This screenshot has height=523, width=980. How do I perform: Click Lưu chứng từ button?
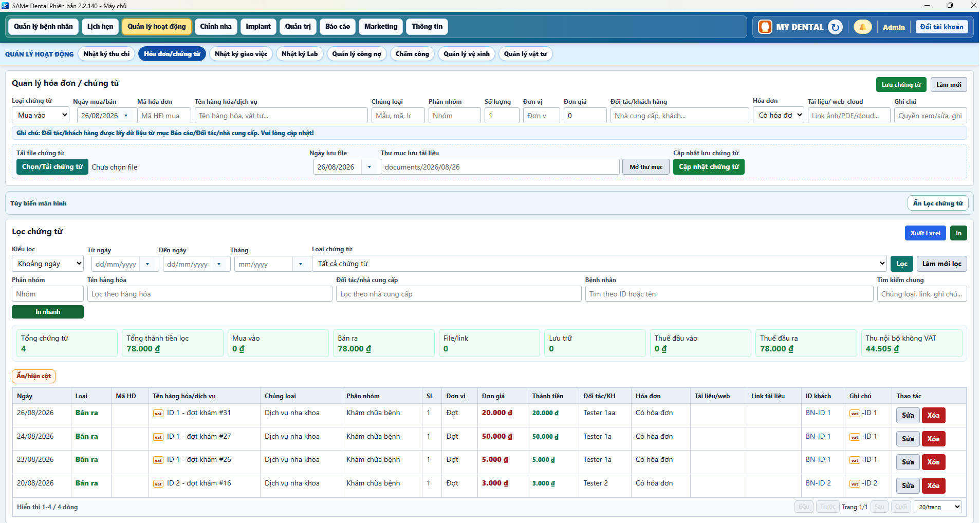click(901, 85)
